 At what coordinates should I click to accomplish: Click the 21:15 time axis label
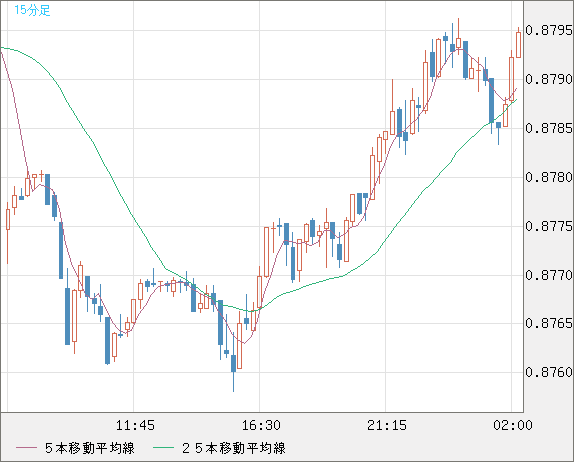[x=387, y=425]
